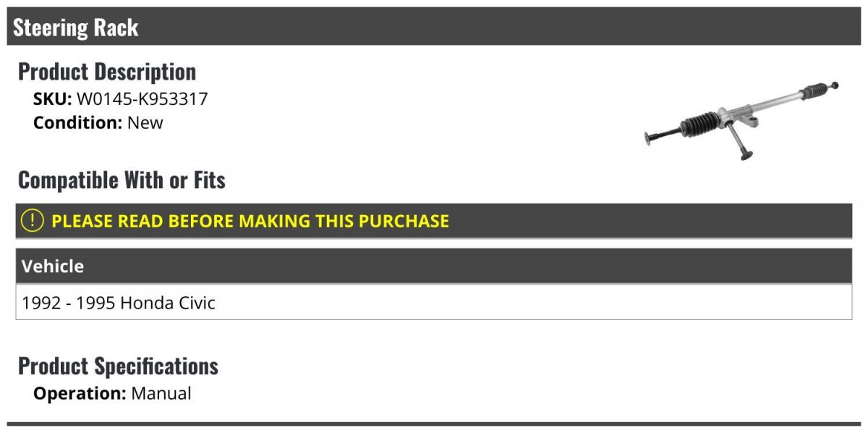The height and width of the screenshot is (433, 868).
Task: Click the word Manual in specifications
Action: click(161, 394)
